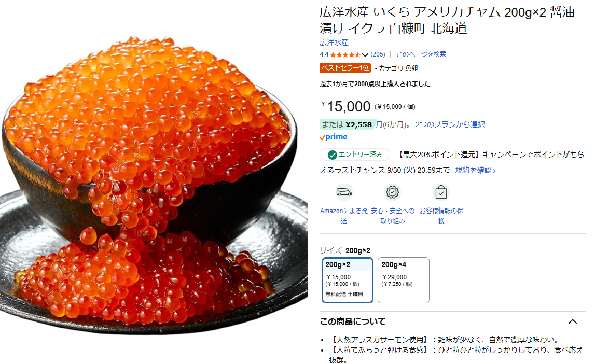The height and width of the screenshot is (364, 595).
Task: Click the customer information protection bag icon
Action: tap(441, 192)
